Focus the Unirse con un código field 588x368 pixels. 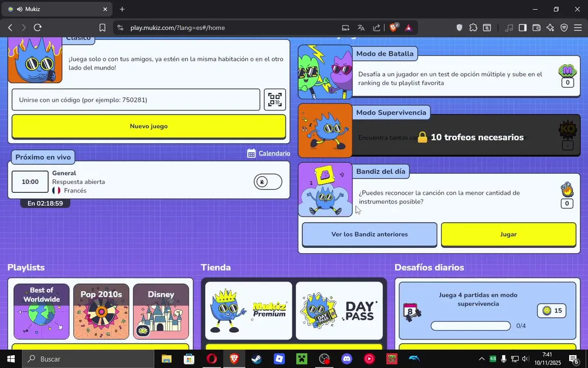pyautogui.click(x=136, y=100)
